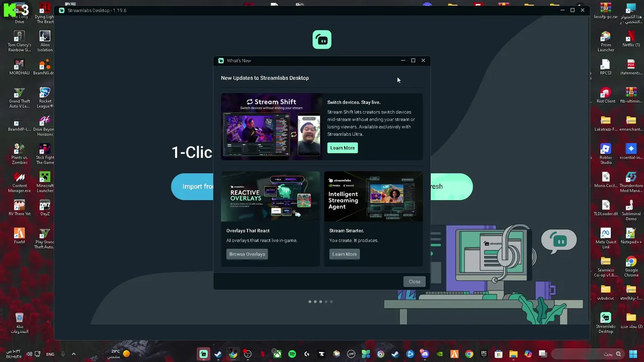
Task: Close the What's New dialog with Close button
Action: [x=414, y=282]
